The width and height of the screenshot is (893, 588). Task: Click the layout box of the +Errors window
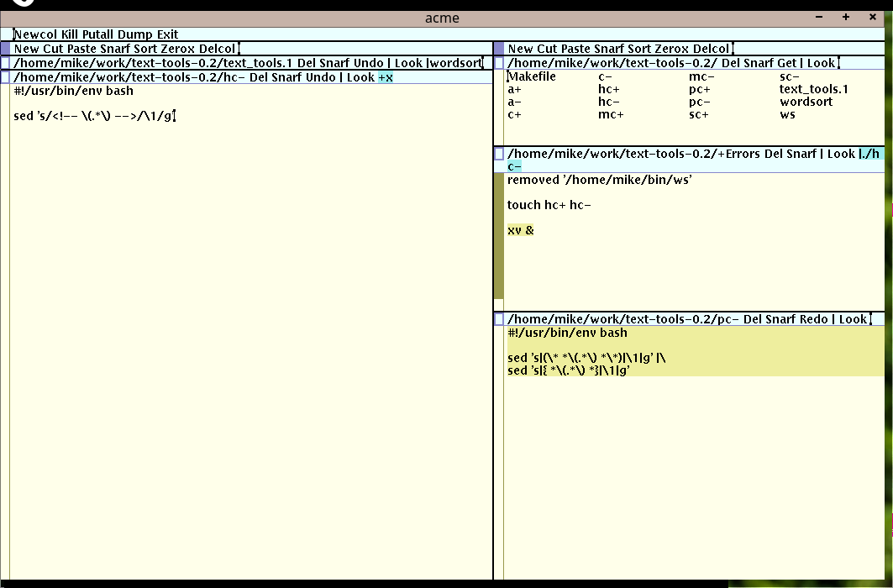[499, 154]
